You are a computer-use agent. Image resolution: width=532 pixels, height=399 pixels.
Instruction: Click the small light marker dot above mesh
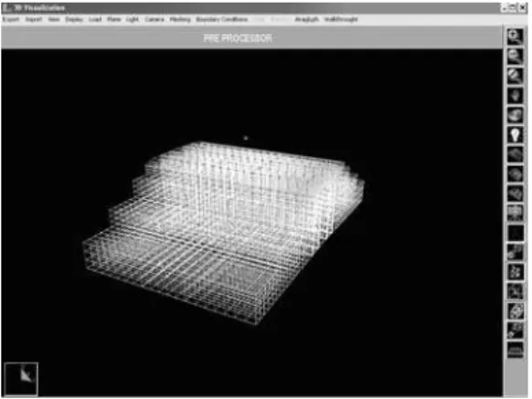(x=246, y=138)
